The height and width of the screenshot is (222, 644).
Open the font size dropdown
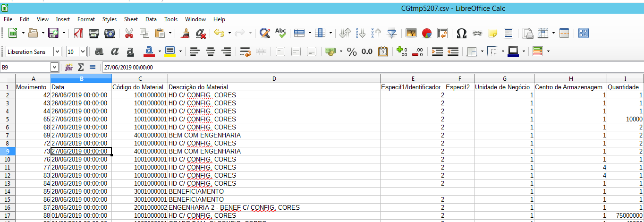[83, 51]
